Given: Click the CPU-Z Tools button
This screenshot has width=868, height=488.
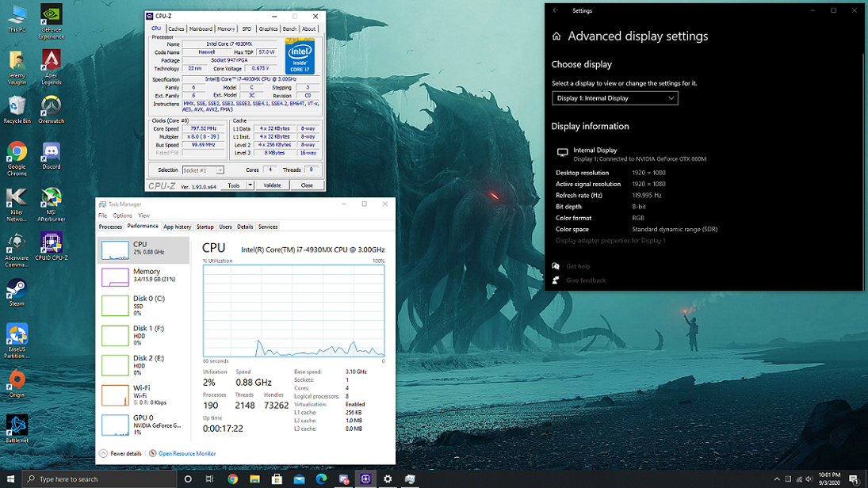Looking at the screenshot, I should [234, 185].
